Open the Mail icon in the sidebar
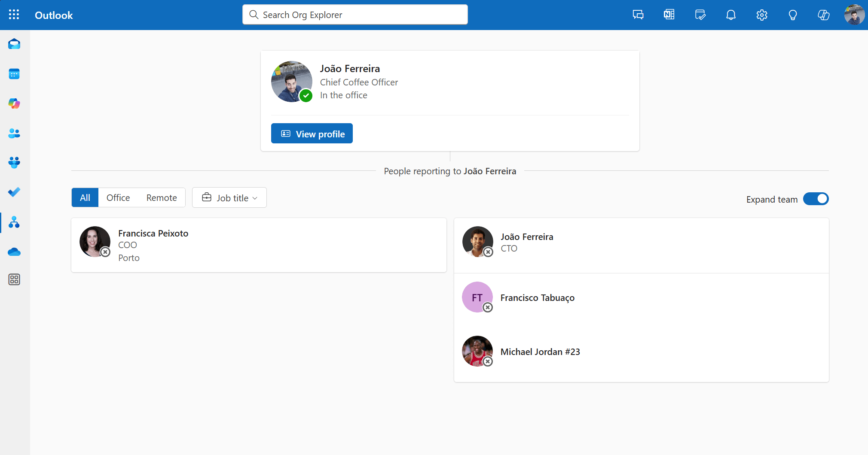 [14, 43]
